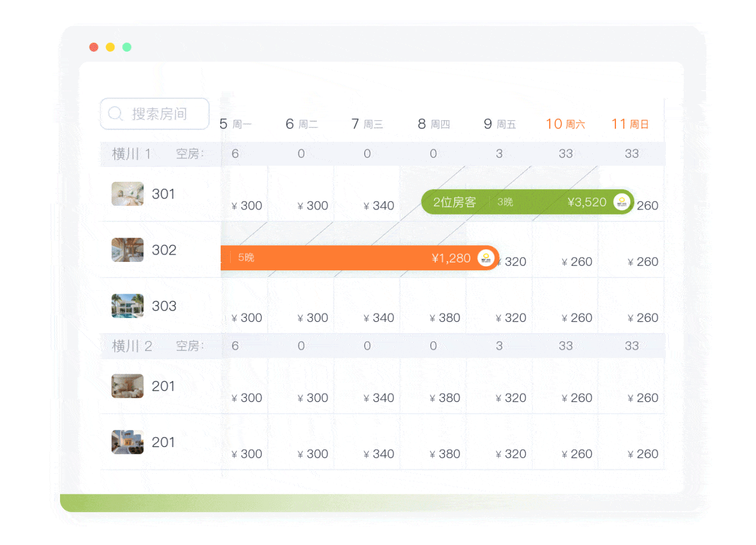
Task: Collapse the 横川 2 room group
Action: (x=132, y=346)
